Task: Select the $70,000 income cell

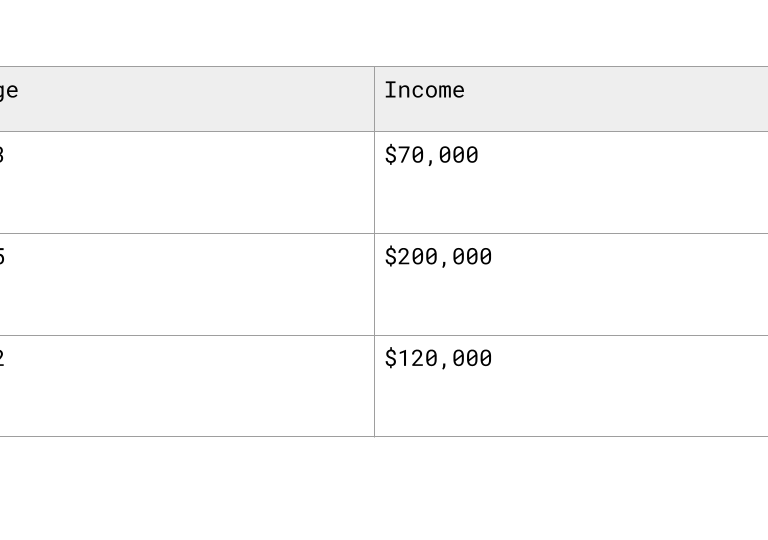Action: click(x=432, y=155)
